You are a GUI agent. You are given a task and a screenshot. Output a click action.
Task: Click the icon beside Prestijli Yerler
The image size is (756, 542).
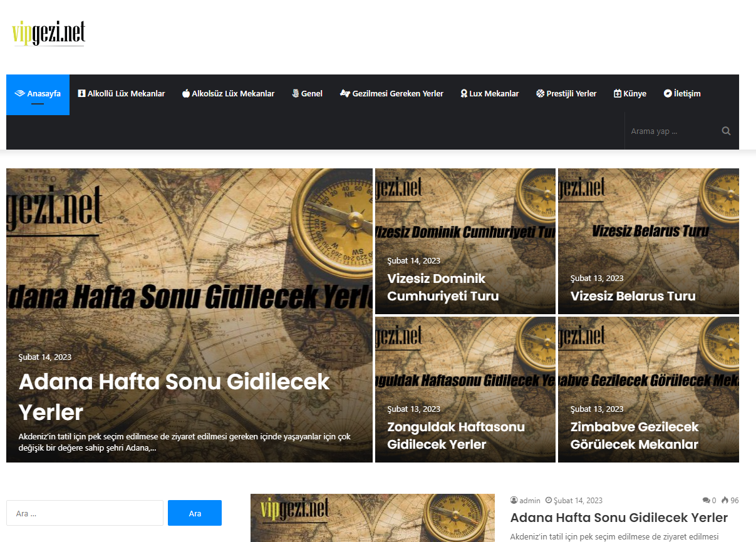pyautogui.click(x=541, y=94)
